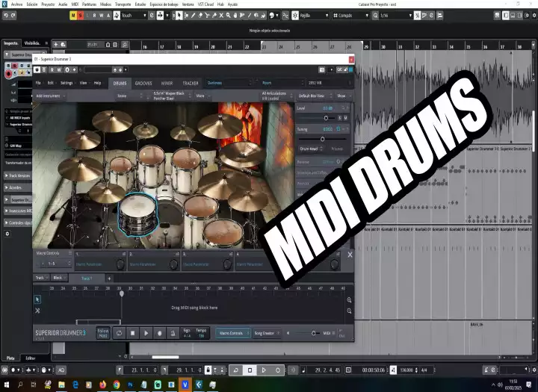The image size is (538, 392).
Task: Click the Undo arrow in Cubase toolbar
Action: (6, 16)
